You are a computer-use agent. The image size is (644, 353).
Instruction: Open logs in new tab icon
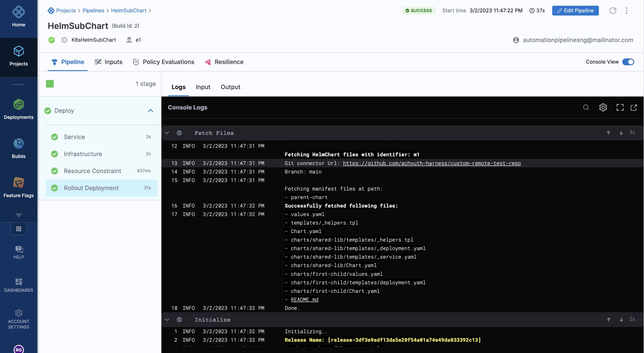[x=634, y=108]
